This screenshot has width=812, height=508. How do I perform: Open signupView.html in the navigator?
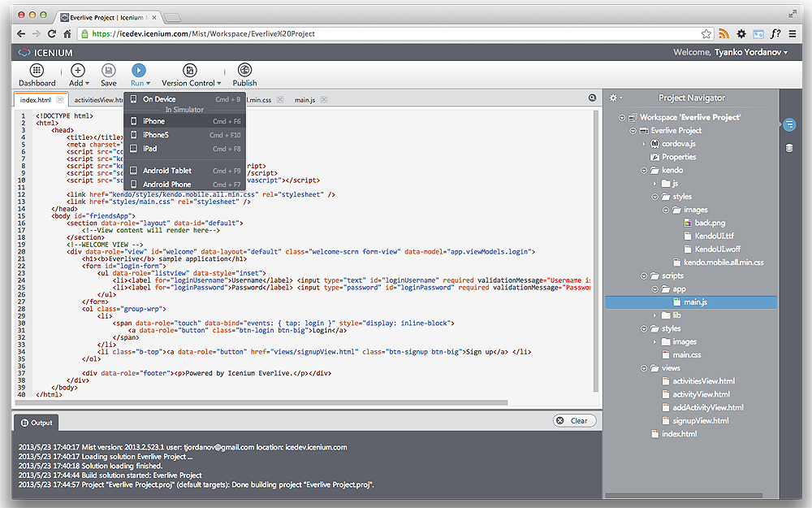coord(700,421)
